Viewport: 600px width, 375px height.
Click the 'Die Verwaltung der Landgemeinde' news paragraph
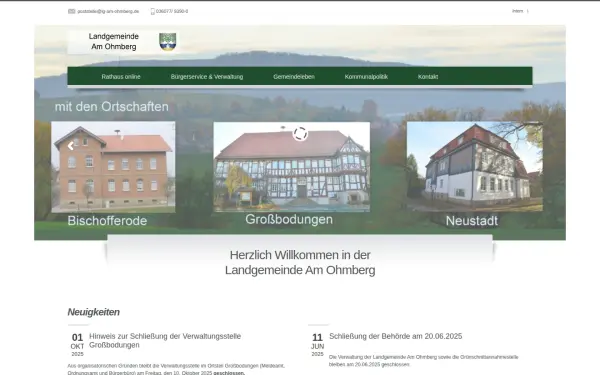pos(424,361)
